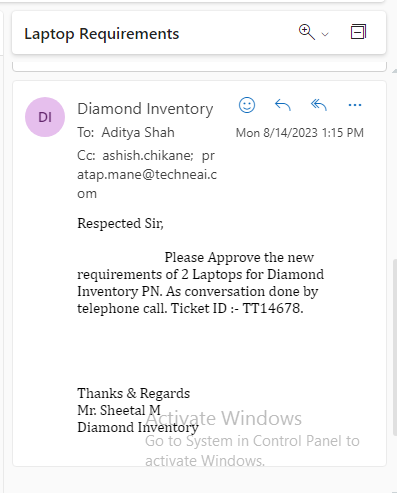This screenshot has height=493, width=397.
Task: Open the zoom level dropdown chevron
Action: [325, 34]
